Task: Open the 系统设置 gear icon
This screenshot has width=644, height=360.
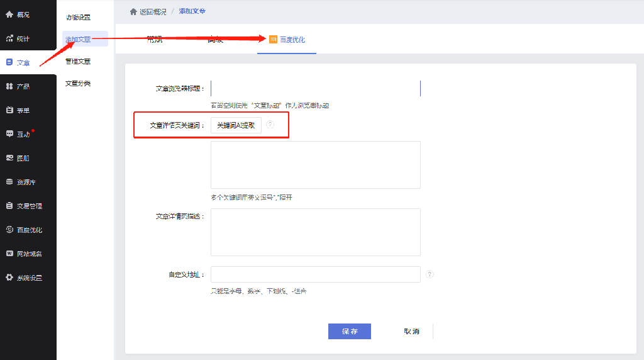Action: 9,278
